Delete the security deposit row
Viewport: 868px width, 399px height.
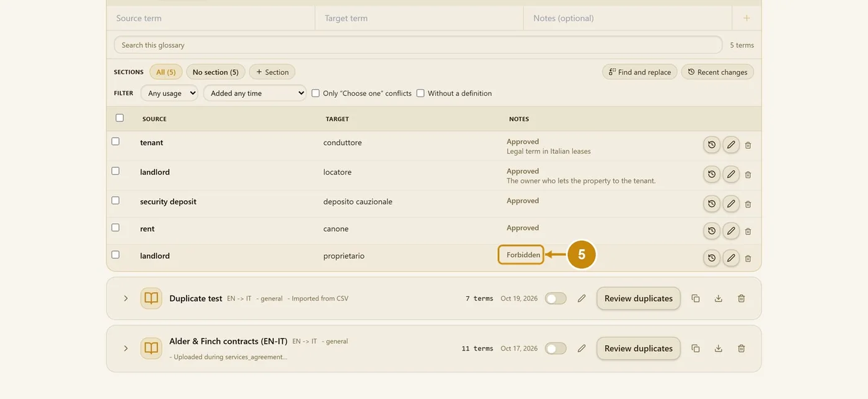tap(748, 204)
